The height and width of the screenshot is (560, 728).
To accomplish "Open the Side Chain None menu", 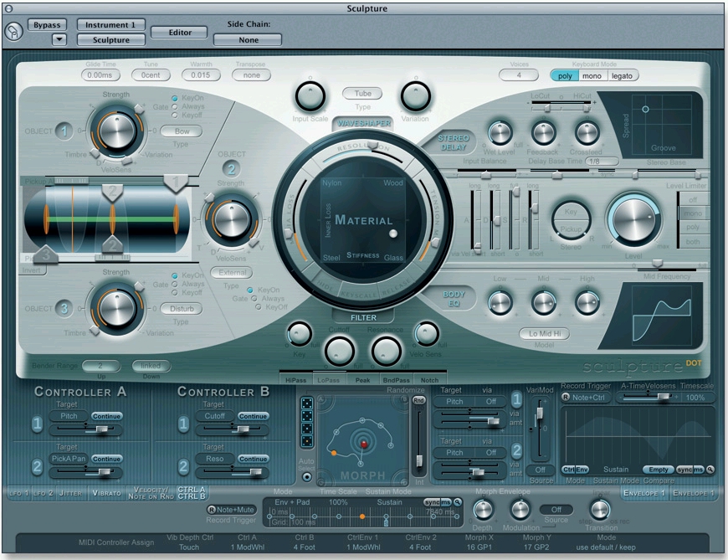I will 248,40.
